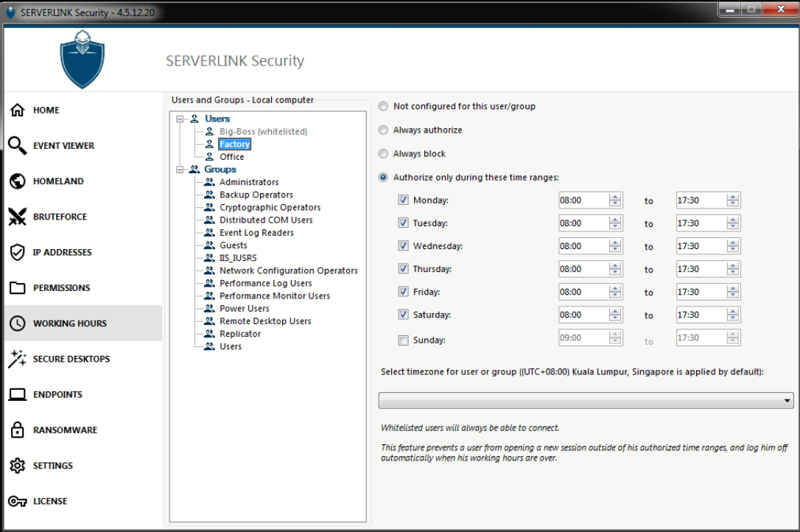Screen dimensions: 800x532
Task: Select Remote Desktop Users group
Action: click(x=265, y=321)
